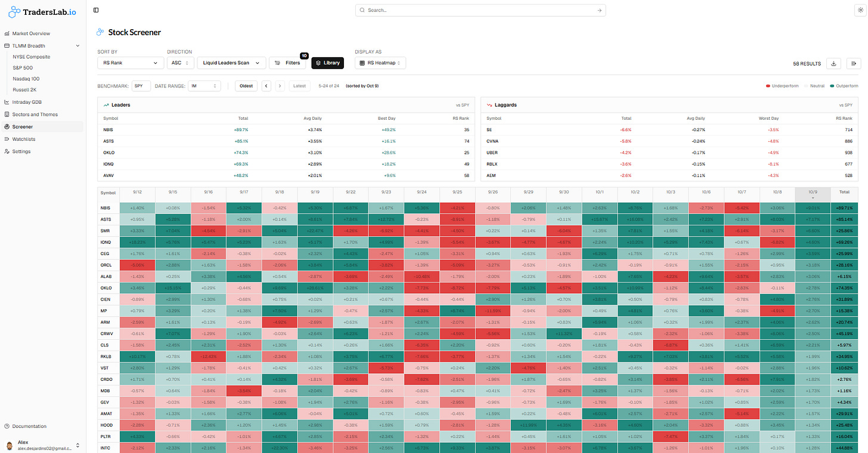Click the Total column header in heatmap
This screenshot has height=453, width=868.
pyautogui.click(x=844, y=192)
